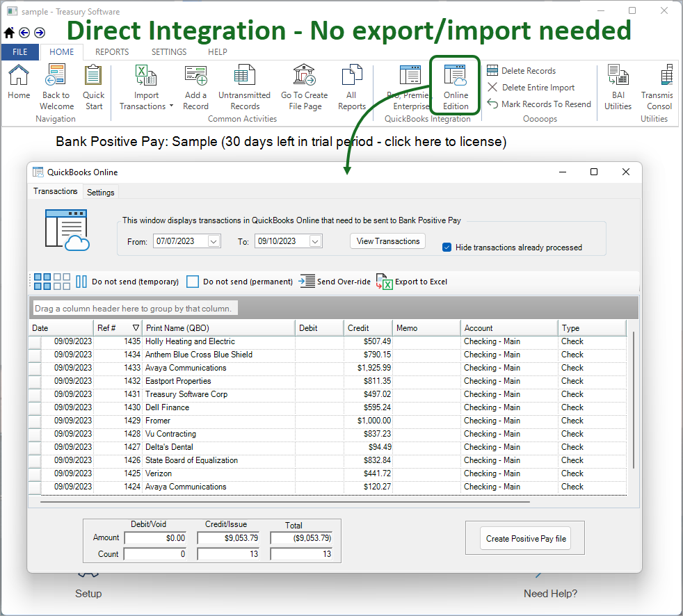Navigate back with the left arrow icon
This screenshot has height=616, width=683.
coord(24,33)
